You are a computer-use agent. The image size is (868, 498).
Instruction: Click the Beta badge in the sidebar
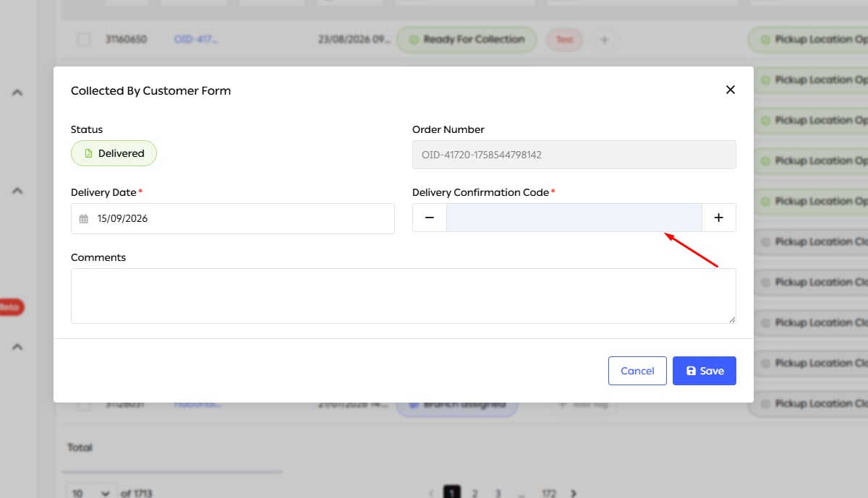coord(12,307)
